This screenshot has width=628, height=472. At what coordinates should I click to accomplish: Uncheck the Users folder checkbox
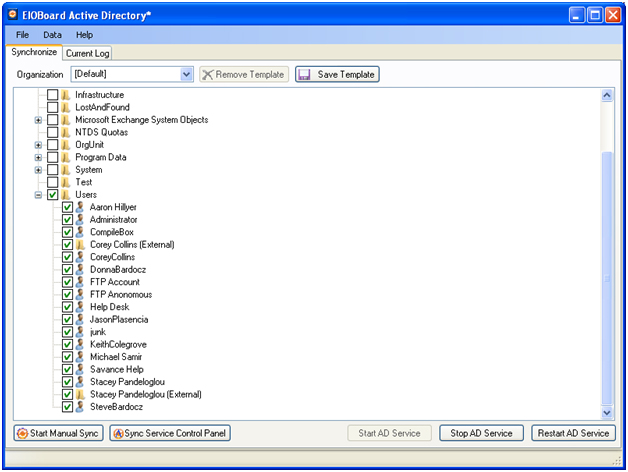(52, 195)
